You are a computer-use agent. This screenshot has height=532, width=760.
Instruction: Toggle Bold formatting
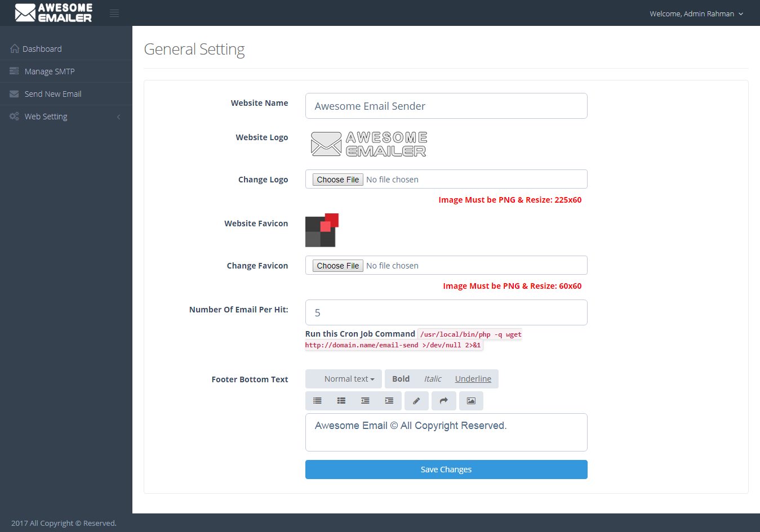coord(401,378)
